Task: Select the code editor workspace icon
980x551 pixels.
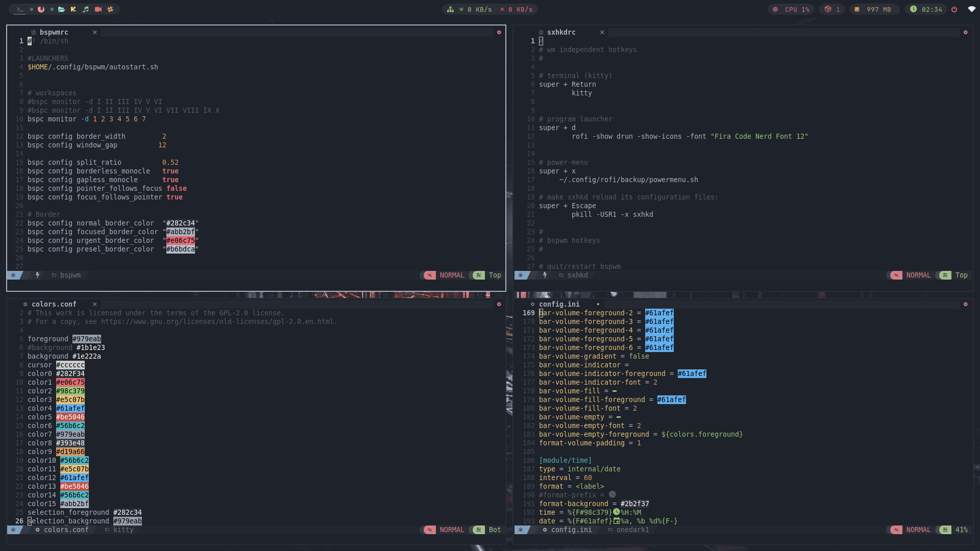Action: (x=73, y=9)
